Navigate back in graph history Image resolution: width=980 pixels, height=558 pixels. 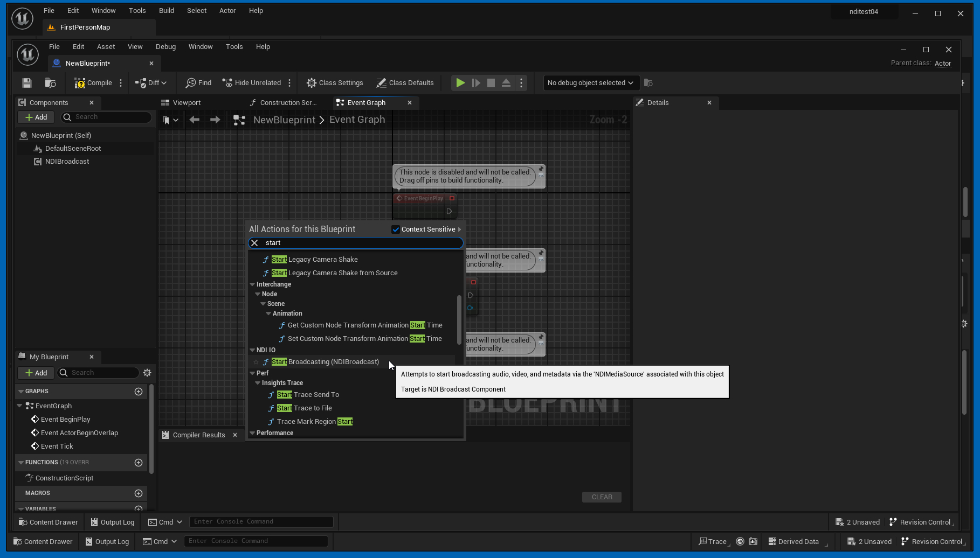pos(195,120)
